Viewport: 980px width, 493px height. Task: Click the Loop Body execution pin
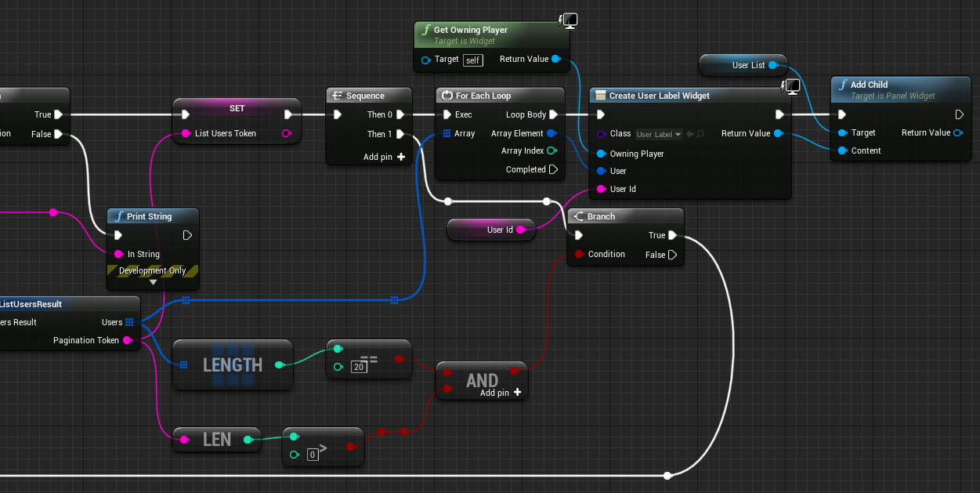[552, 114]
